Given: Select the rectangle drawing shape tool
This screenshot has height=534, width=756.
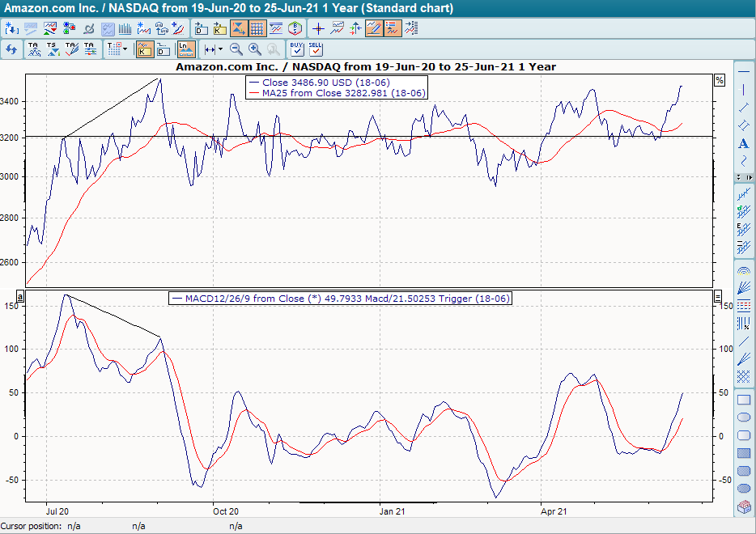Looking at the screenshot, I should pos(744,401).
